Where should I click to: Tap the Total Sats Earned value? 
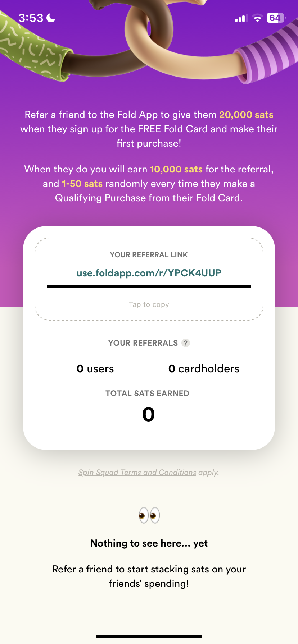click(148, 414)
